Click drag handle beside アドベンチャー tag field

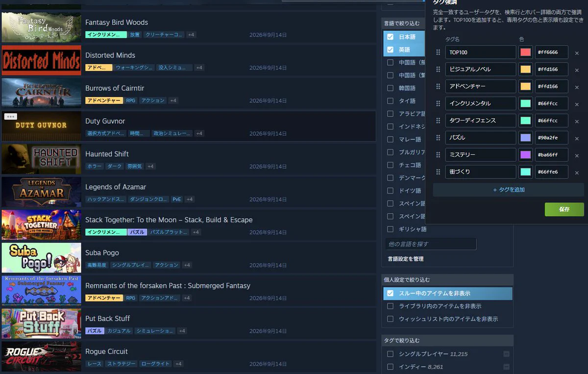(438, 87)
